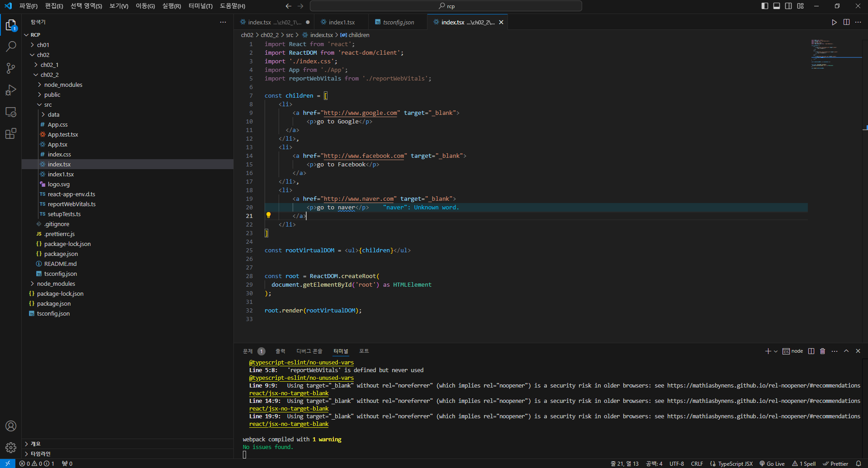Toggle the bottom panel layout button
The height and width of the screenshot is (468, 868).
coord(777,6)
